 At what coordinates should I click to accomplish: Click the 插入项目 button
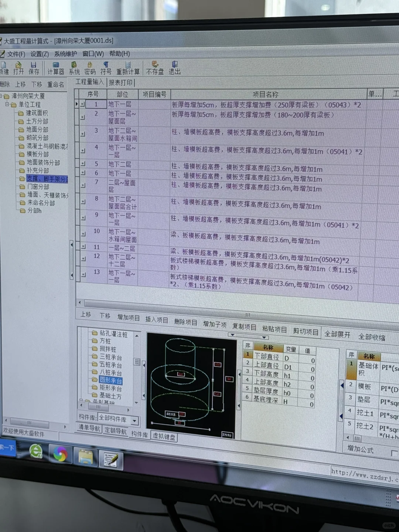157,320
